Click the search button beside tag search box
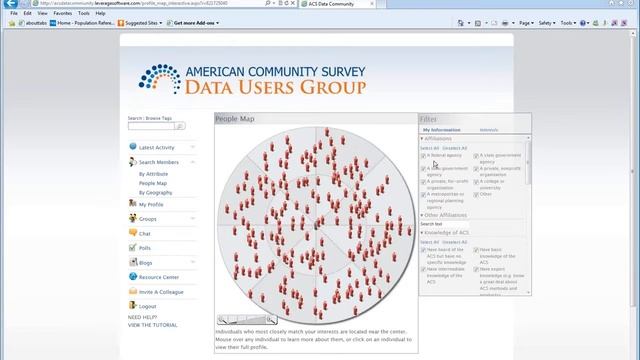 180,126
